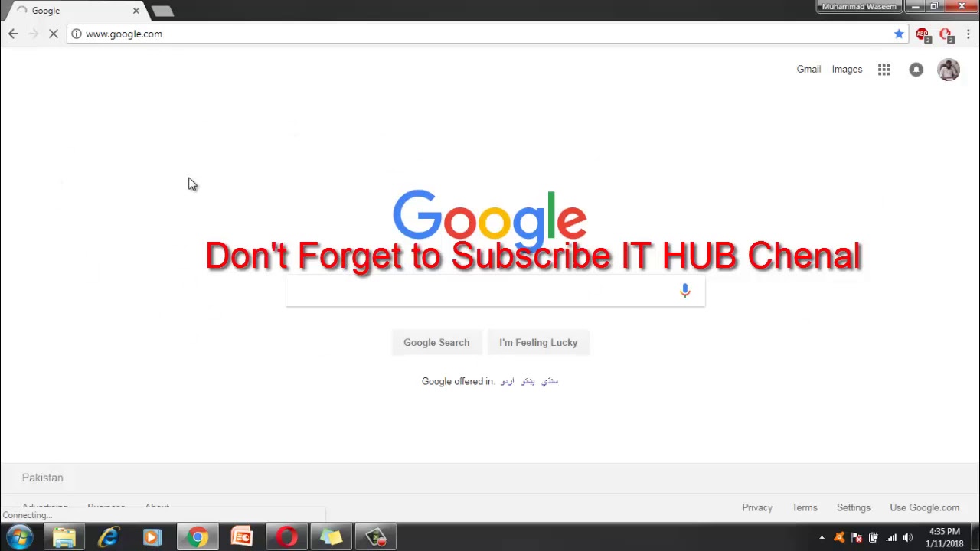Open Internet Explorer from the taskbar
This screenshot has height=551, width=980.
[x=109, y=537]
